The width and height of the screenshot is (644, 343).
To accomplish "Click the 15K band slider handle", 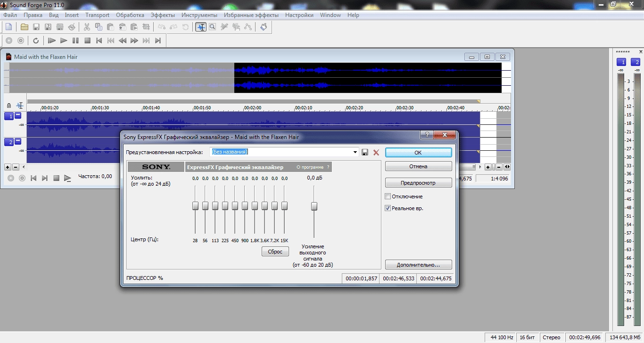I will [284, 206].
